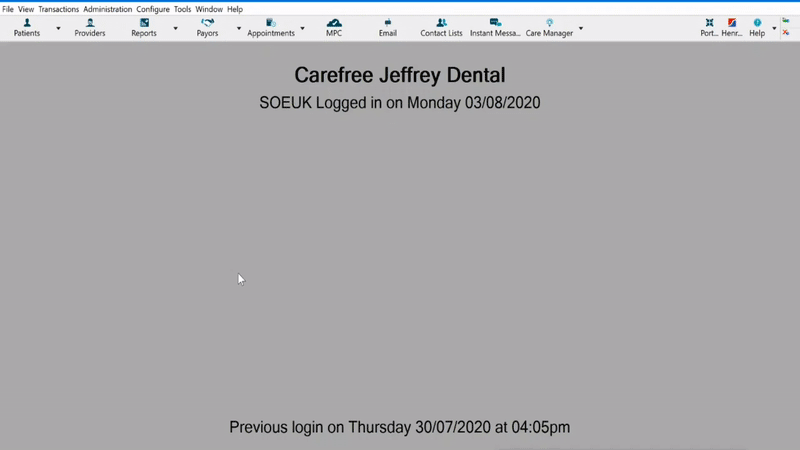Open the Reports toolbar button
Screen dimensions: 800x450
coord(144,28)
